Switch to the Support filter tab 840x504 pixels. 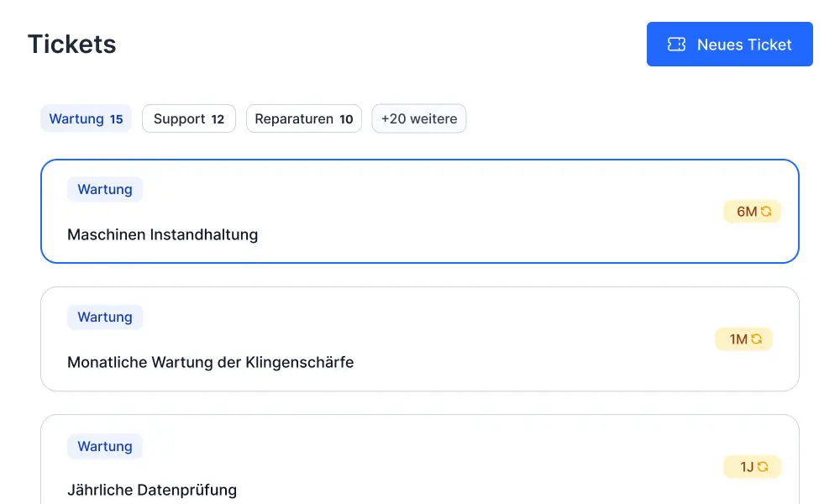(x=188, y=119)
